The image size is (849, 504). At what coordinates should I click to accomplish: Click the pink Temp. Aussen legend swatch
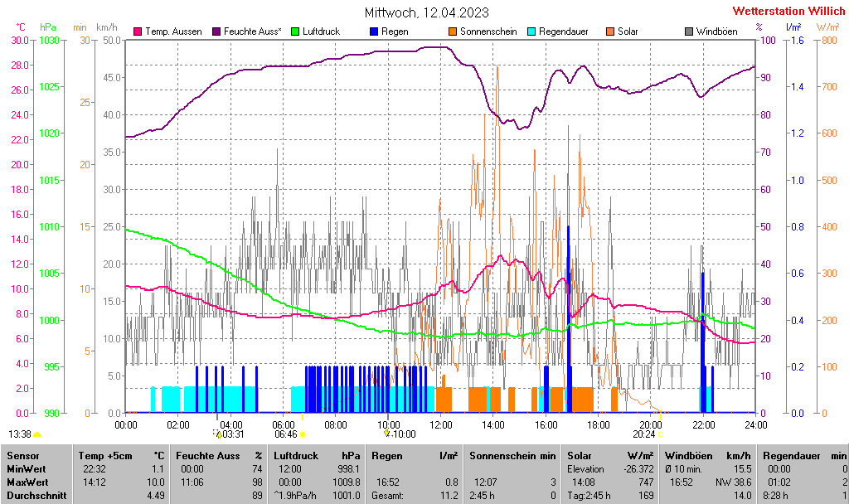coord(138,31)
